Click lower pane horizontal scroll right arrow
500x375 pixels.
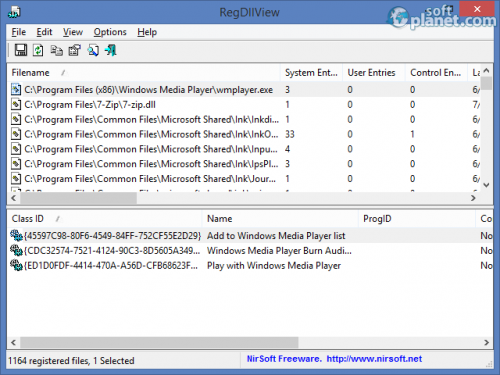(487, 342)
